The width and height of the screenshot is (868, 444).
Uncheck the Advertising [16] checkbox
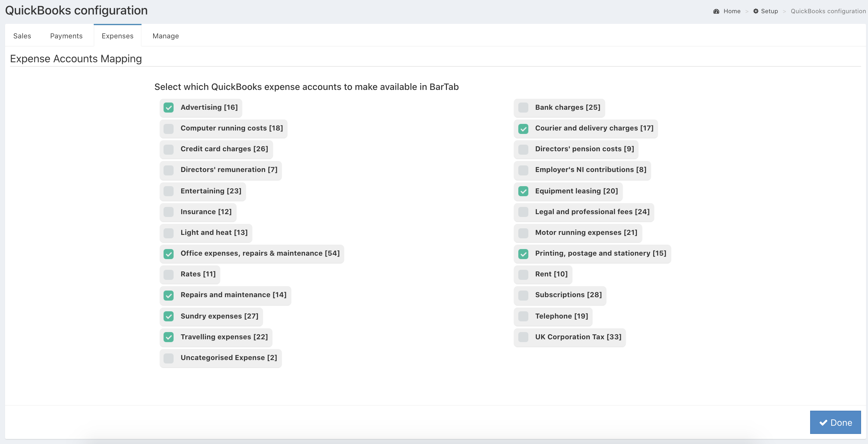pyautogui.click(x=169, y=108)
